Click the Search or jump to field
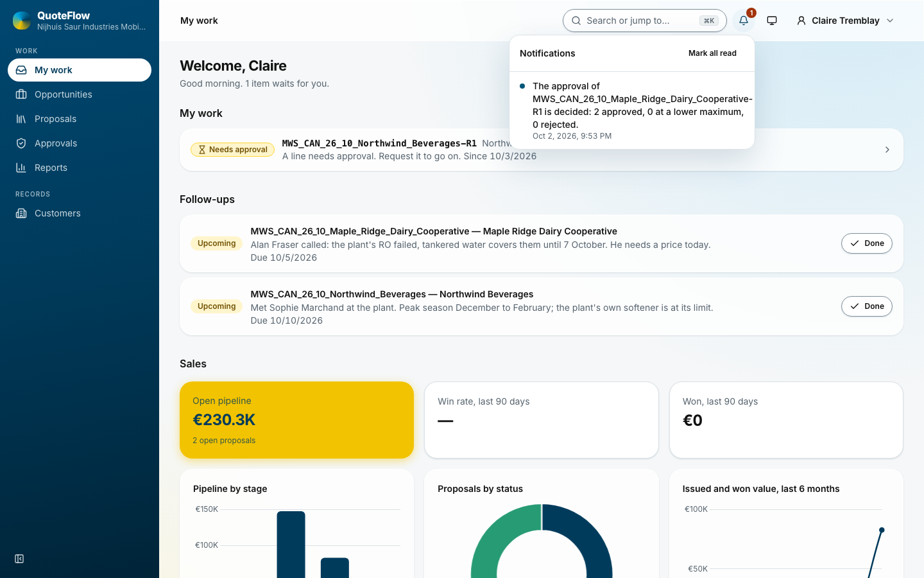 (x=644, y=21)
